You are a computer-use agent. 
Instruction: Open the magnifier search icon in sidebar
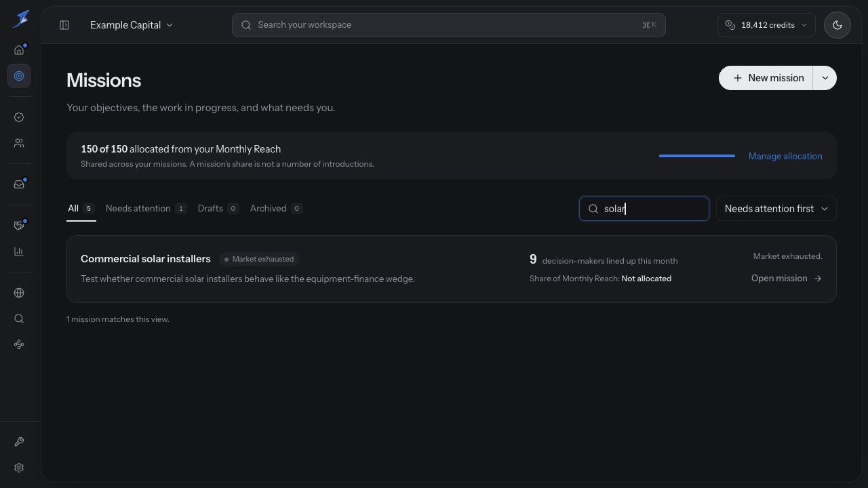[x=19, y=319]
